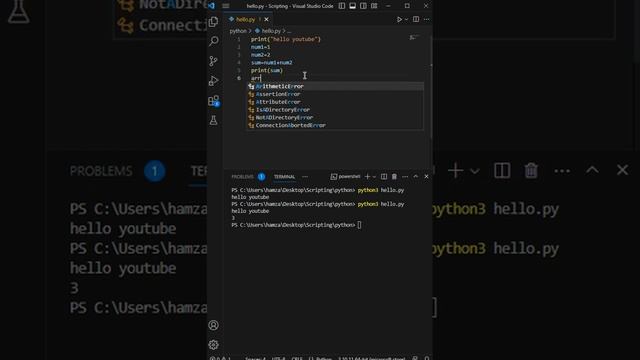Viewport: 640px width, 360px height.
Task: Select NotADirectoryError suggestion
Action: tap(336, 117)
